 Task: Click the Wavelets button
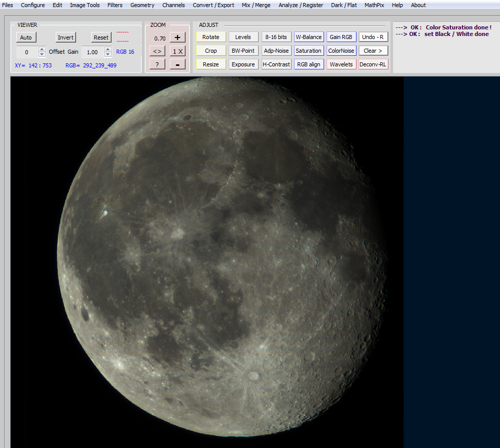(x=341, y=64)
